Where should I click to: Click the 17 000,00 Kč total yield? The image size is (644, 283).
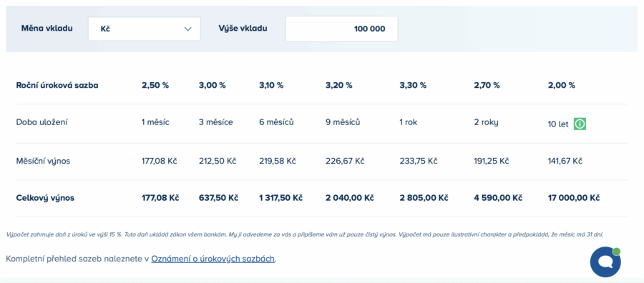tap(573, 198)
